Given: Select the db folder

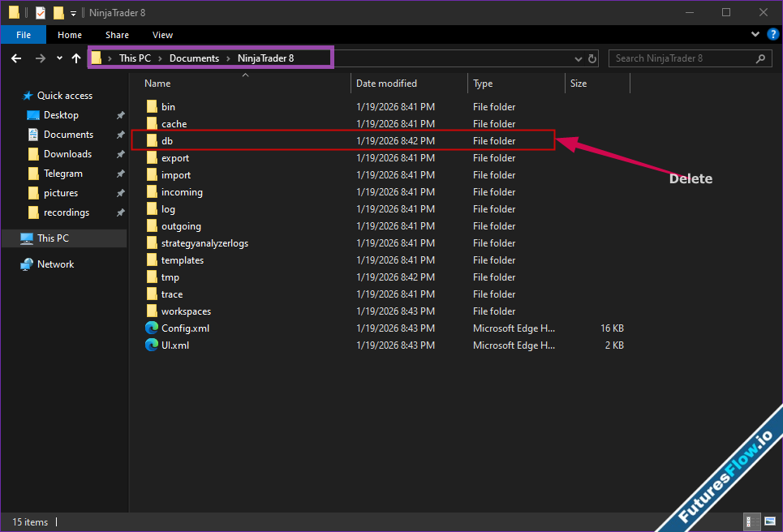Looking at the screenshot, I should (167, 141).
